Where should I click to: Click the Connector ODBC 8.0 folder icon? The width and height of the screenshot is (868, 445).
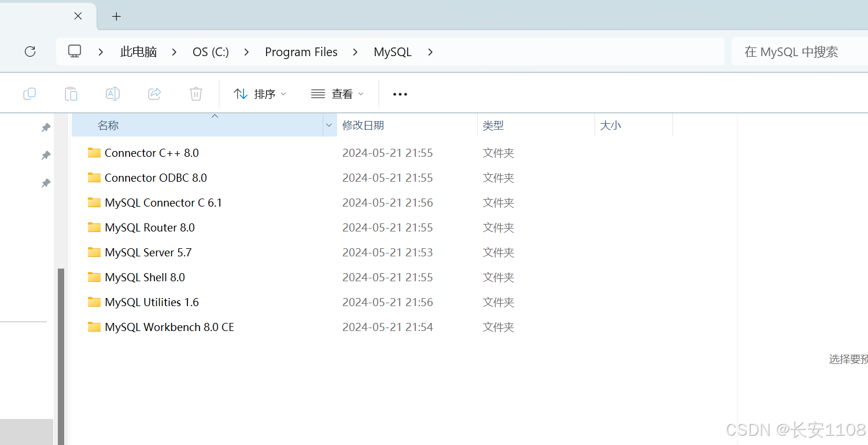pyautogui.click(x=94, y=178)
